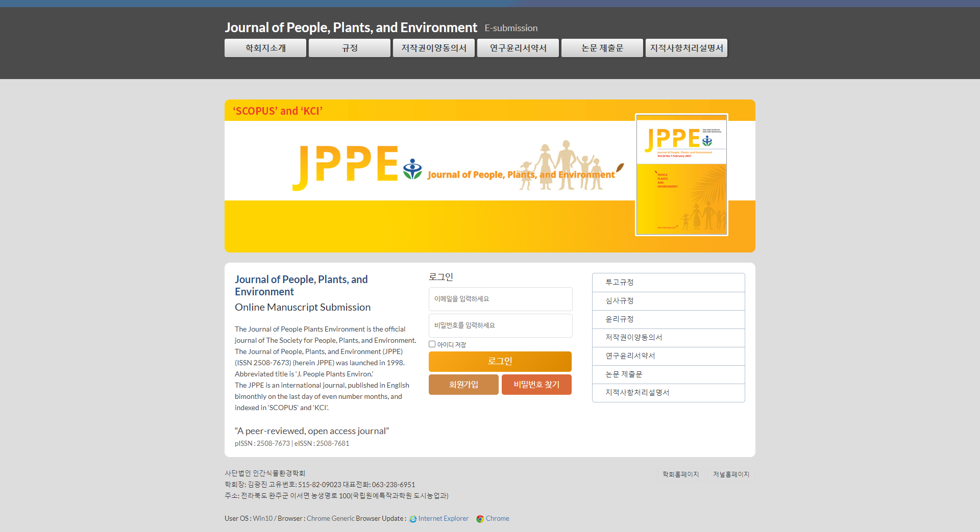This screenshot has height=532, width=980.
Task: Click 연구윤리서약서 in the top navigation
Action: (x=518, y=47)
